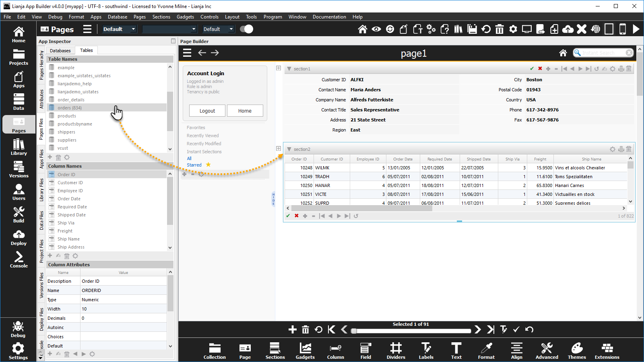Click the Starred link in sidebar
This screenshot has width=644, height=362.
click(194, 165)
